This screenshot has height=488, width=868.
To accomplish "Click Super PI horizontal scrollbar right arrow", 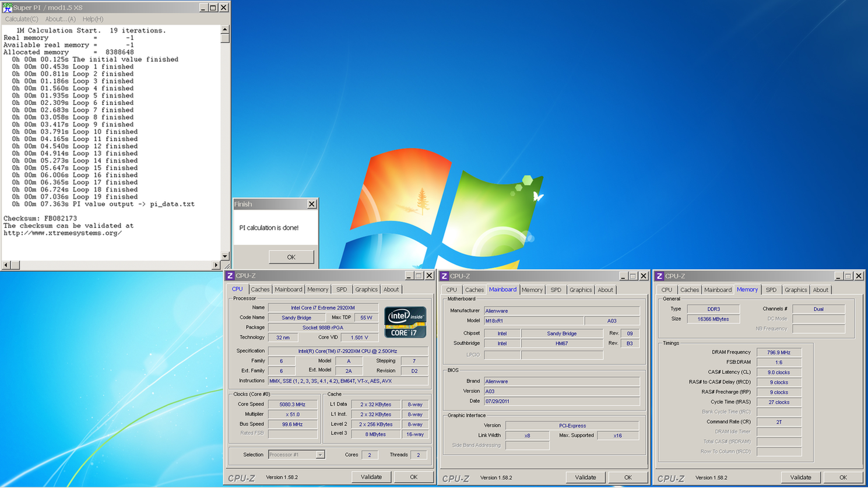I will pyautogui.click(x=216, y=265).
